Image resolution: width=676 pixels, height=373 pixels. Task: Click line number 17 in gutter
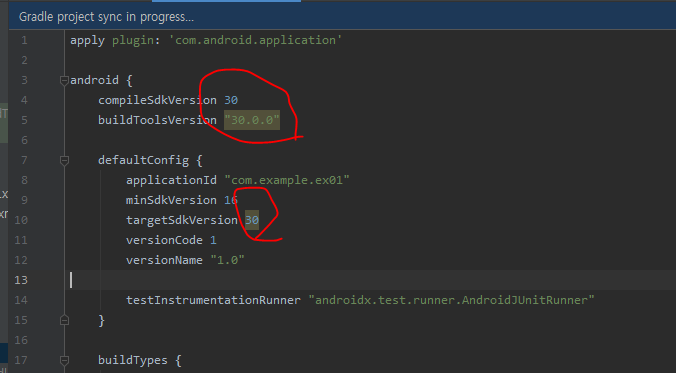21,360
